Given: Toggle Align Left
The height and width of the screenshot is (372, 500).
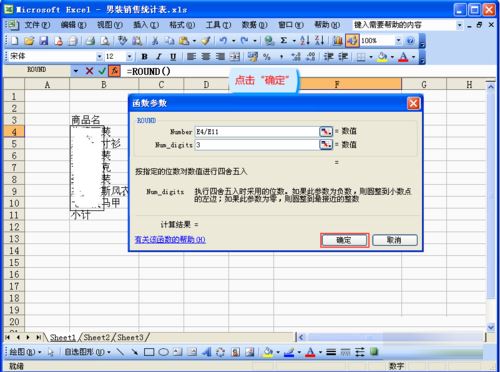Looking at the screenshot, I should (x=191, y=57).
